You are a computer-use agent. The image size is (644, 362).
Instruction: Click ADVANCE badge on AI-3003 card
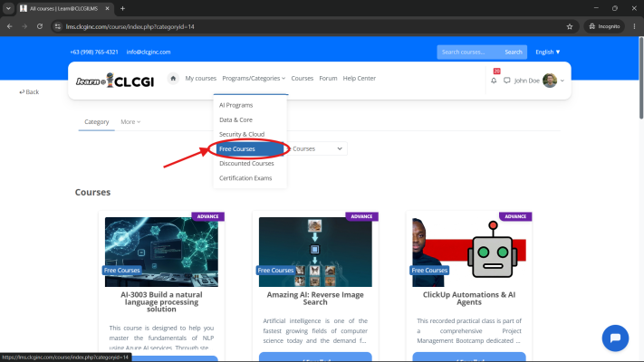[207, 216]
